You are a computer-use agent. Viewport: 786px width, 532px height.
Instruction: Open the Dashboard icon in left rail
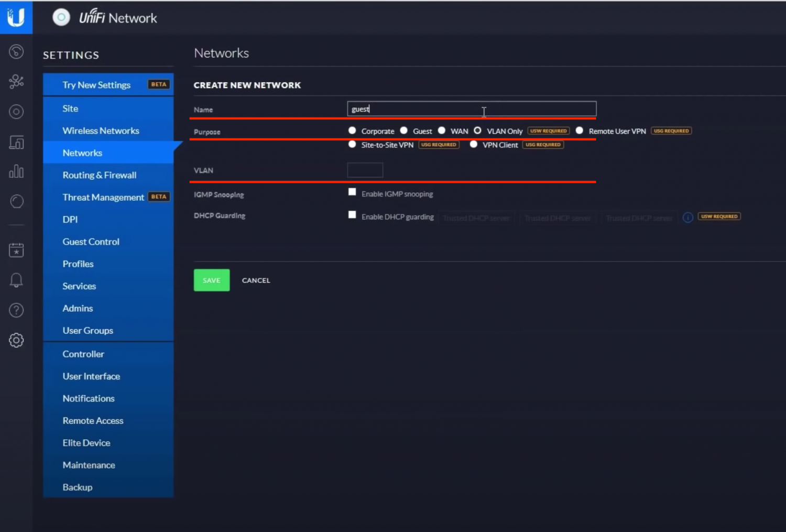tap(16, 51)
